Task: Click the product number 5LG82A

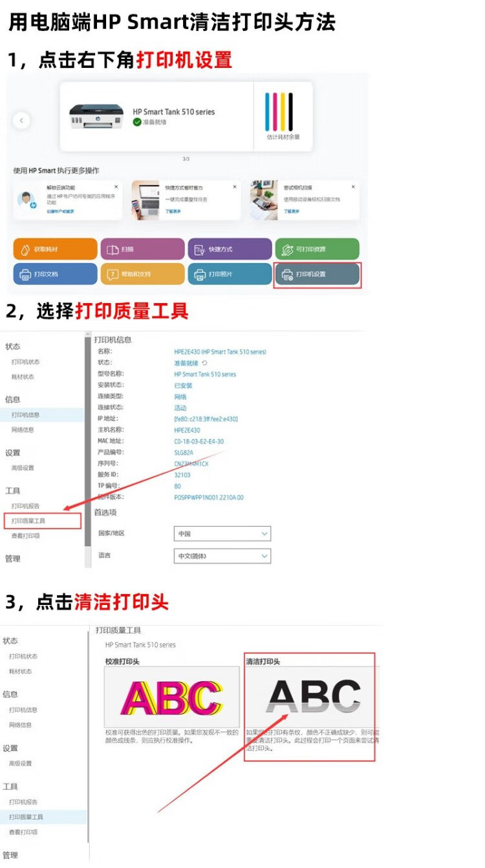Action: coord(184,452)
